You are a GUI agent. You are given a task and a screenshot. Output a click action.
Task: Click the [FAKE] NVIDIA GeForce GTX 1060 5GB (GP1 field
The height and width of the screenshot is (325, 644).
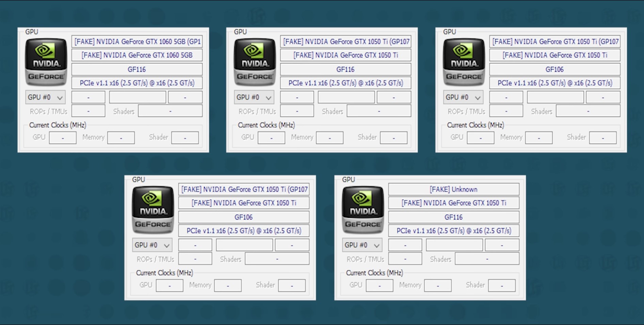pyautogui.click(x=137, y=41)
